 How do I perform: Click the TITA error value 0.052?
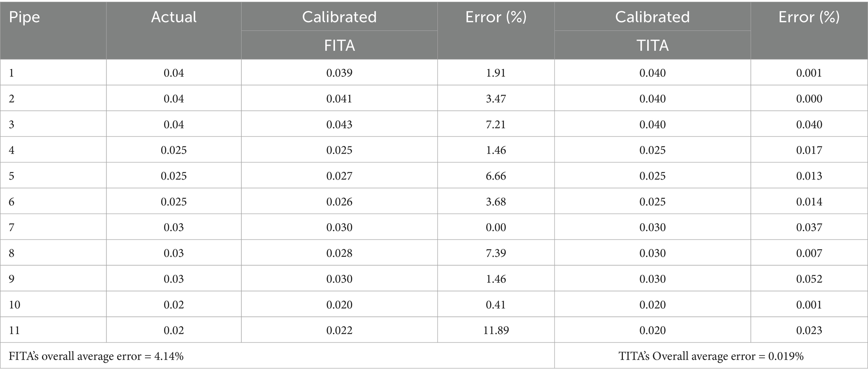[809, 279]
